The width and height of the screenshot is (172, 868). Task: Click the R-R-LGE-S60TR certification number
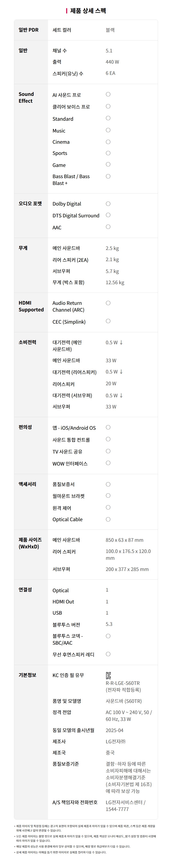[x=123, y=683]
